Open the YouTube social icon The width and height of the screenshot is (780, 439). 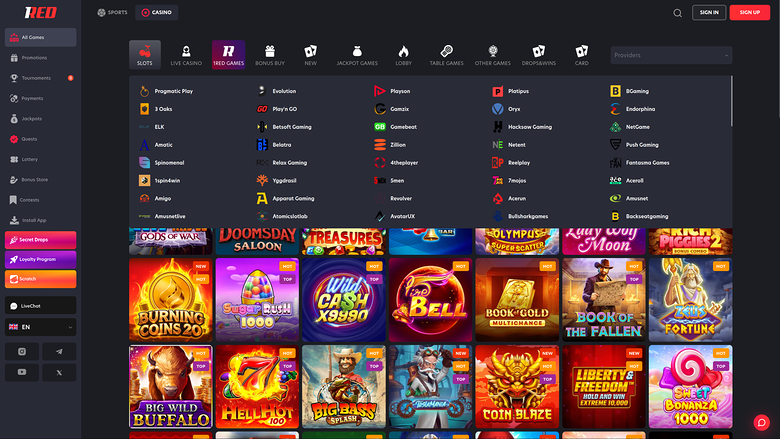22,372
